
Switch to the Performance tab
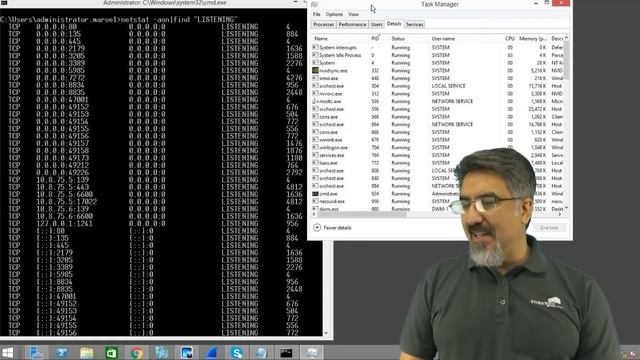coord(352,24)
